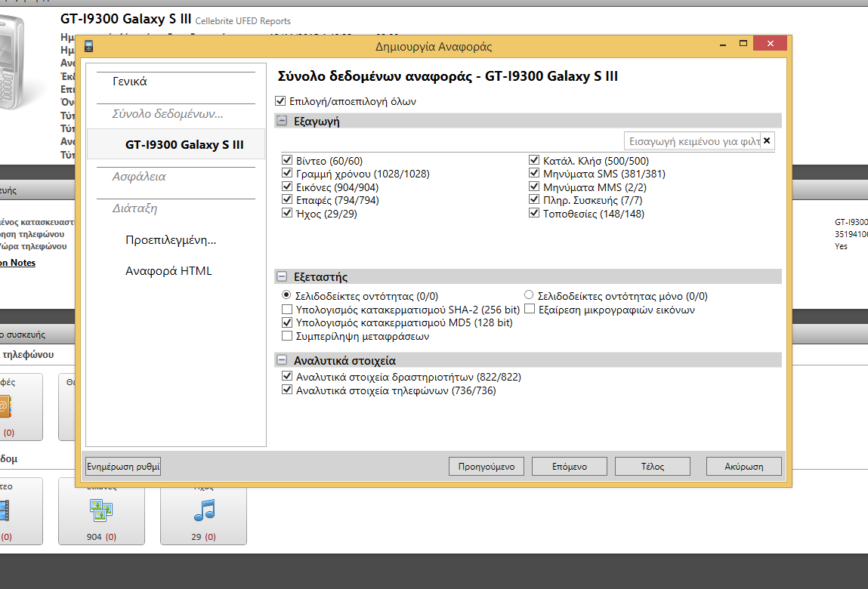Focus the filter text input field
Screen dimensions: 868x589
click(x=693, y=140)
